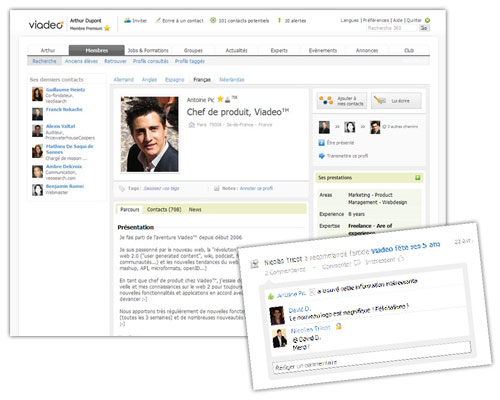Open the Parcours profile tab
Image resolution: width=500 pixels, height=400 pixels.
[x=130, y=209]
